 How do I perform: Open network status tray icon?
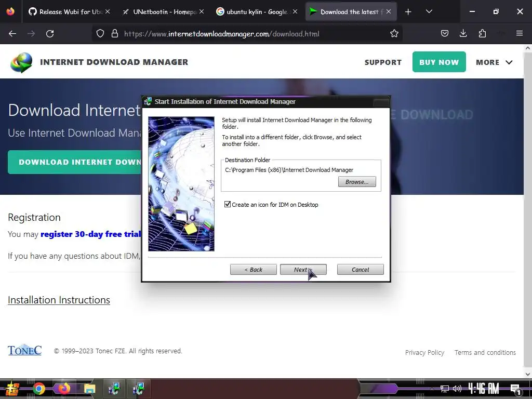click(x=445, y=389)
